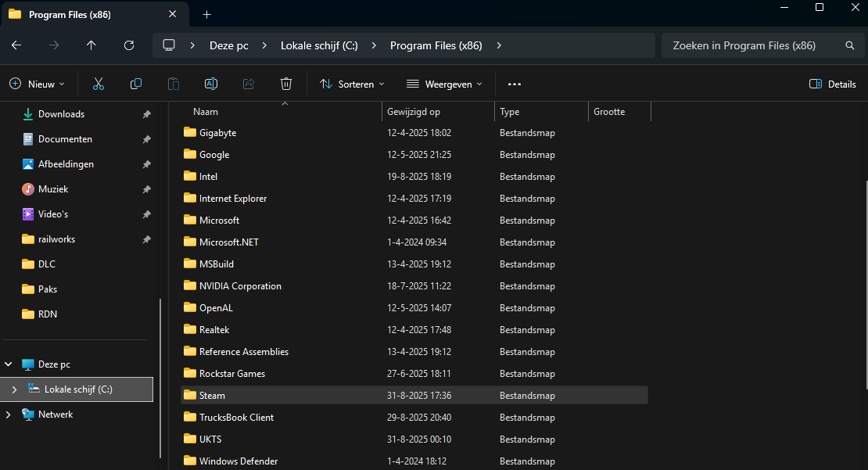Viewport: 868px width, 470px height.
Task: Open the Weergeven dropdown
Action: click(444, 84)
